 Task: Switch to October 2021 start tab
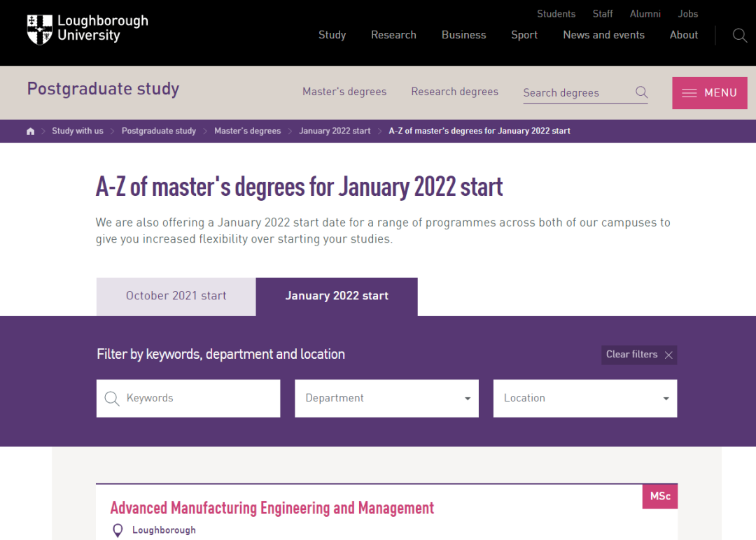(176, 297)
